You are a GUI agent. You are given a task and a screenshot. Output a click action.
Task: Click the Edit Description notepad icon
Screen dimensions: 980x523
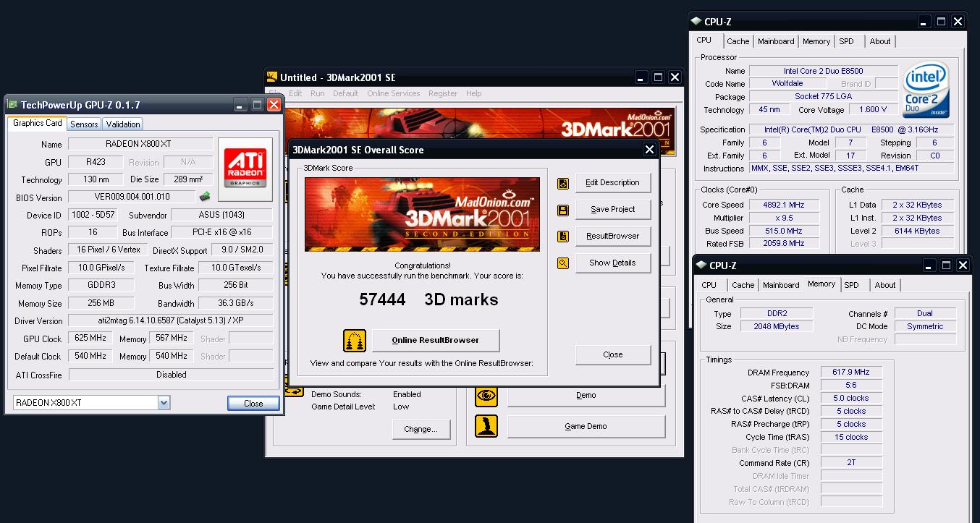[563, 184]
